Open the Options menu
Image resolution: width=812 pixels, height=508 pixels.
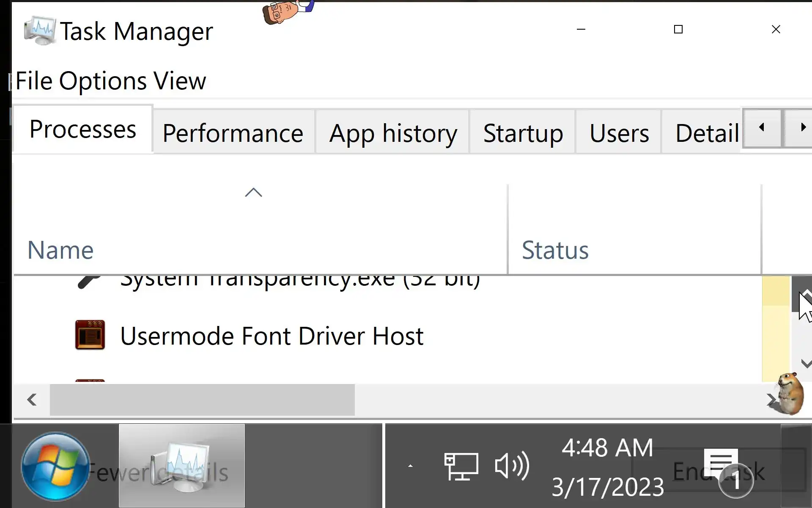(x=103, y=81)
